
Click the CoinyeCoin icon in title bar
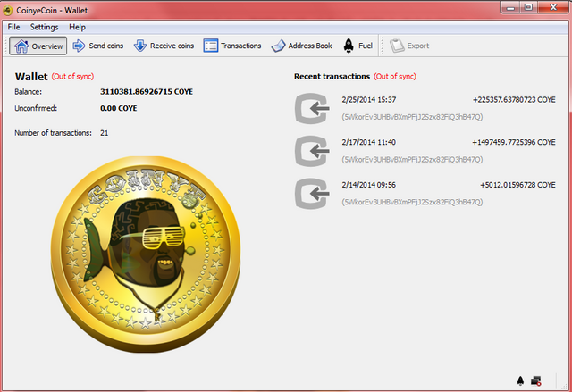tap(8, 10)
